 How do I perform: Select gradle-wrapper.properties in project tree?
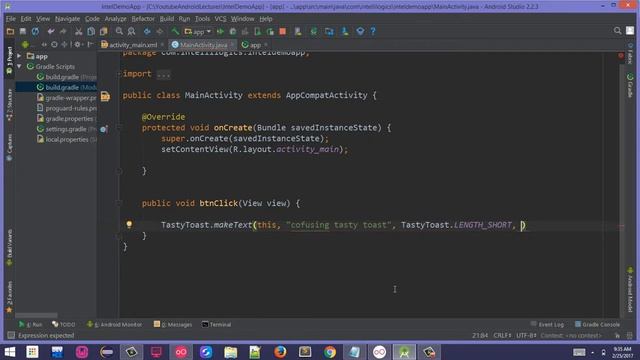click(x=67, y=98)
